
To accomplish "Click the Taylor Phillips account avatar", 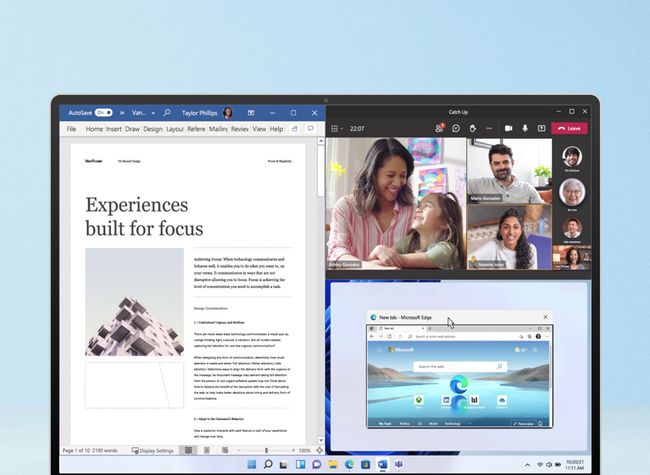I will point(229,113).
